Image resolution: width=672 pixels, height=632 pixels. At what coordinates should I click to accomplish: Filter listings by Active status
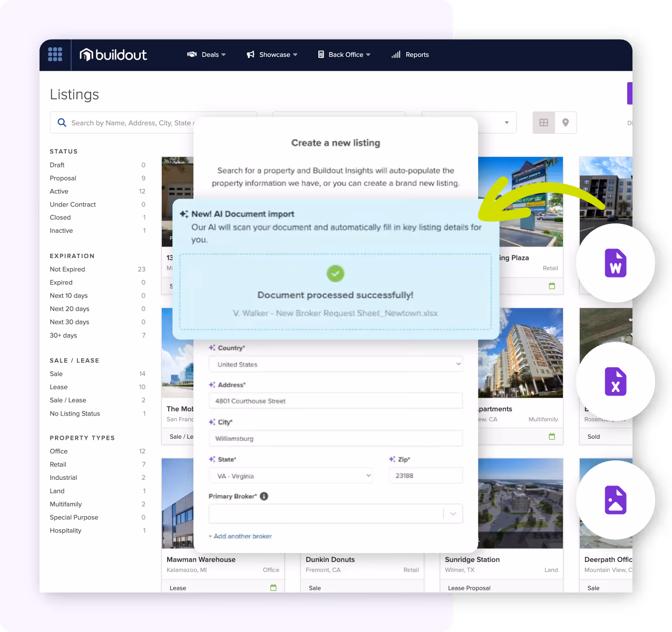coord(59,191)
